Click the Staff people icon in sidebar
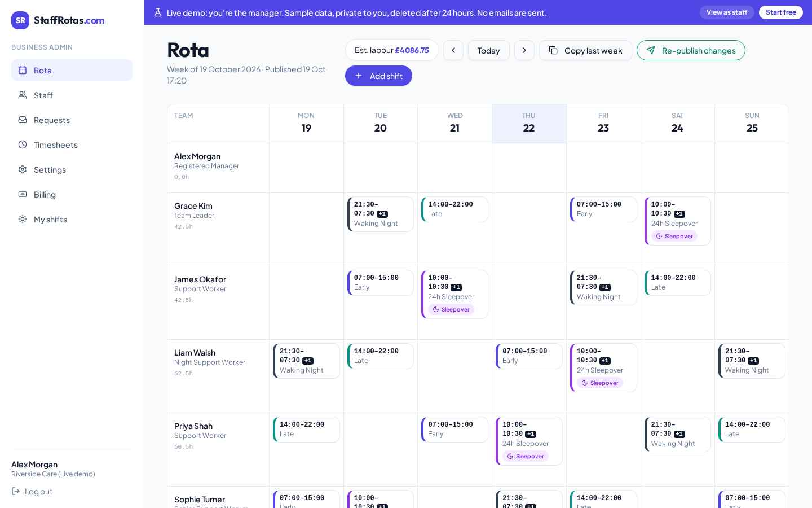 pyautogui.click(x=23, y=95)
